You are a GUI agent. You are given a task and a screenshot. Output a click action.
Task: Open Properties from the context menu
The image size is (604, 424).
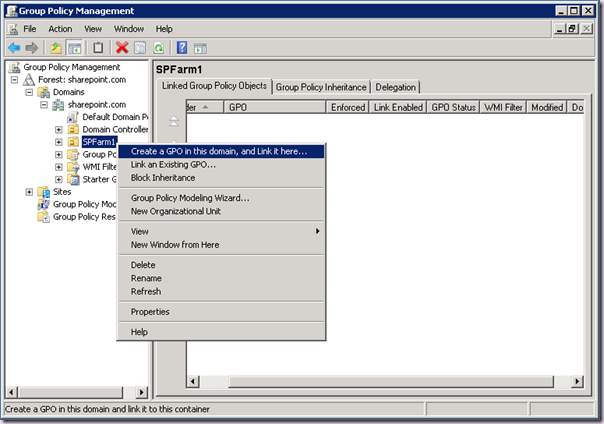tap(221, 312)
